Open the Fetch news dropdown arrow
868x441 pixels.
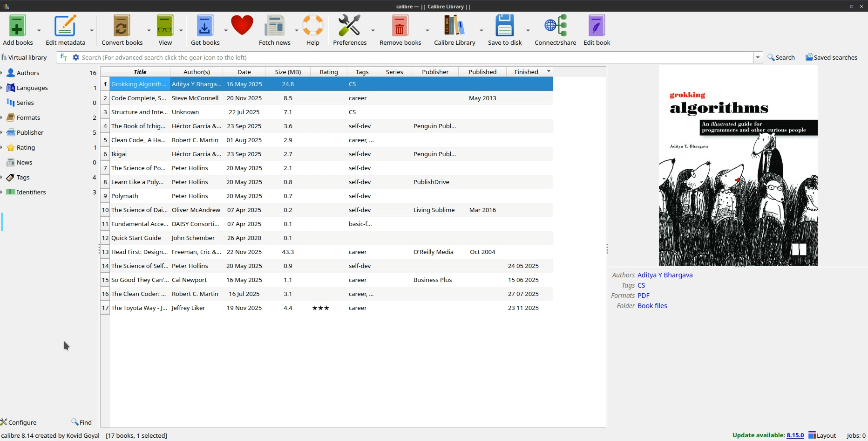coord(296,30)
